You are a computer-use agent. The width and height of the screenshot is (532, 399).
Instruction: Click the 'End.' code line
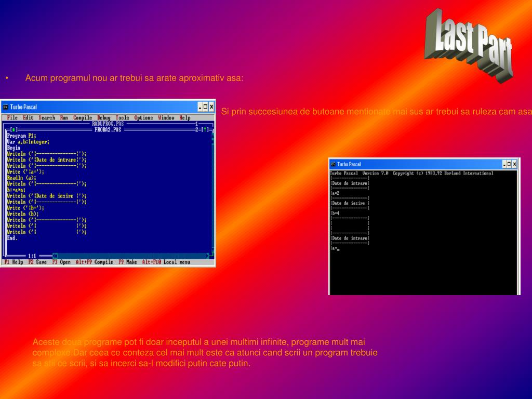pyautogui.click(x=12, y=238)
